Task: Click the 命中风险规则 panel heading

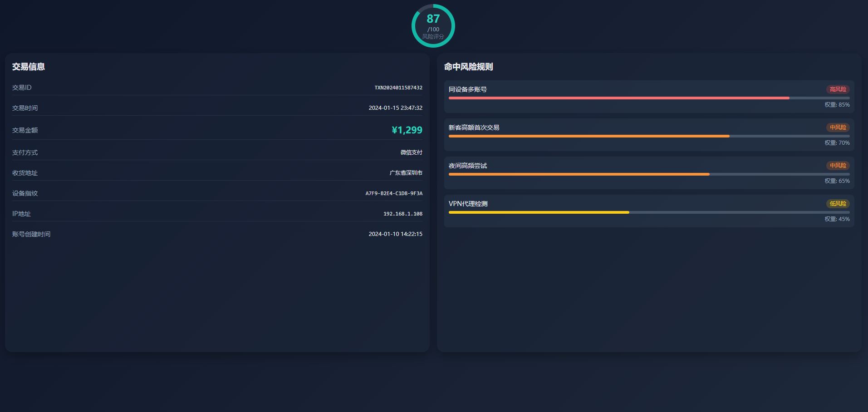Action: click(468, 67)
